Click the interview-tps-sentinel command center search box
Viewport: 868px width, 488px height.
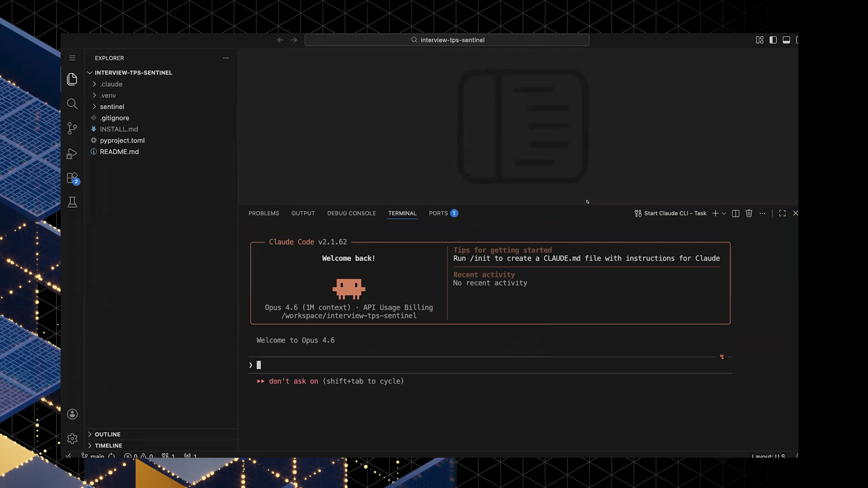pos(447,40)
